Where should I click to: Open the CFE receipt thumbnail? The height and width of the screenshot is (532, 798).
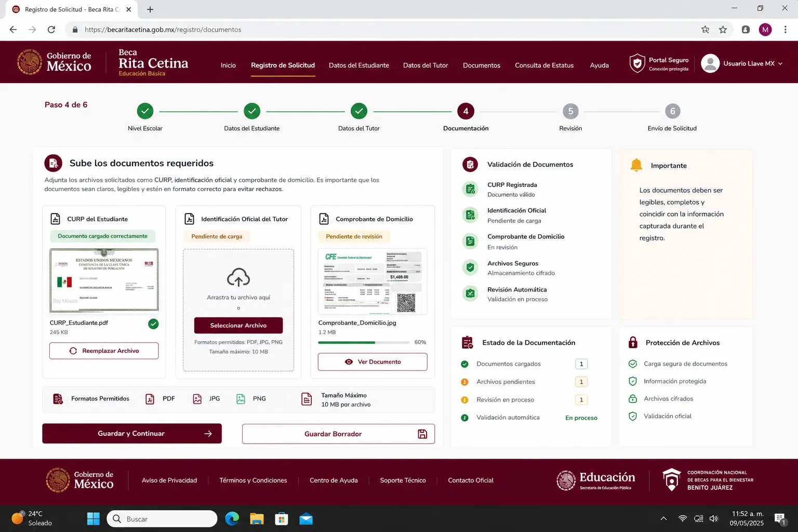click(x=373, y=282)
